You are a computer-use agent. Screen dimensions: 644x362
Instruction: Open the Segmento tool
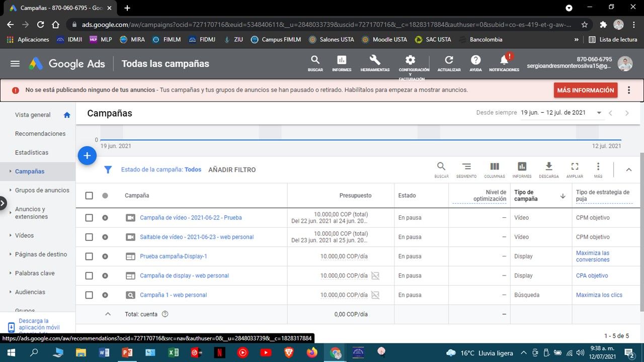[x=466, y=169]
